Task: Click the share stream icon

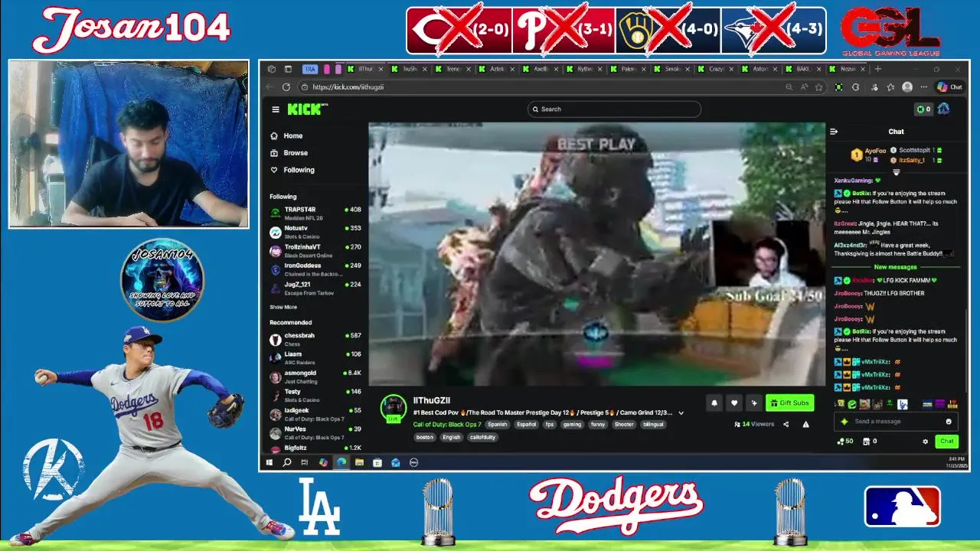Action: (786, 425)
